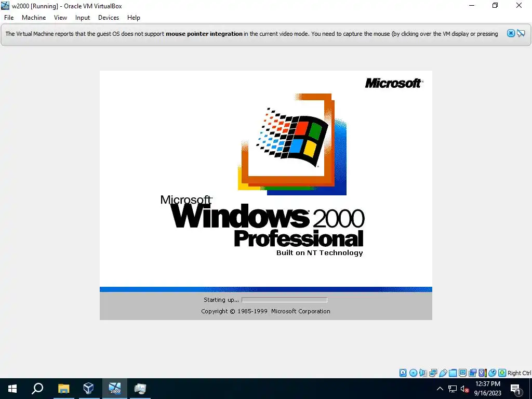Click the don't-show-again notification icon

point(521,33)
